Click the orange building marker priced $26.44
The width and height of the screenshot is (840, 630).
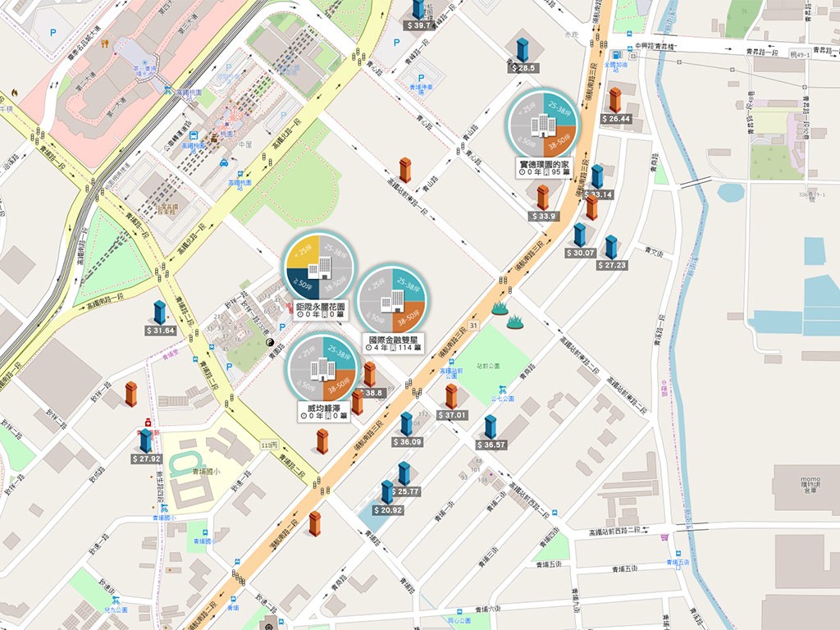615,100
